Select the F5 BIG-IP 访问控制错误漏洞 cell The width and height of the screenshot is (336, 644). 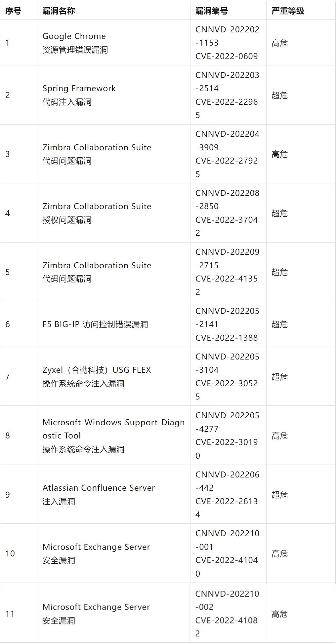(x=95, y=324)
